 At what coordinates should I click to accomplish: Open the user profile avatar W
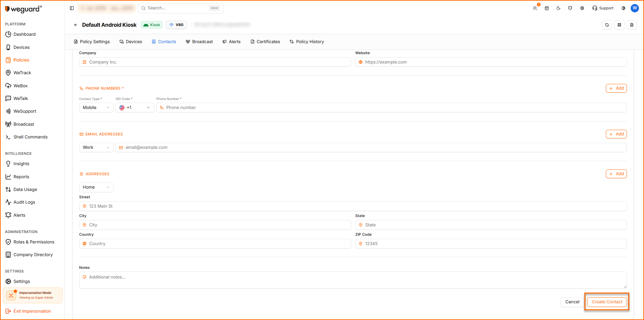[635, 8]
